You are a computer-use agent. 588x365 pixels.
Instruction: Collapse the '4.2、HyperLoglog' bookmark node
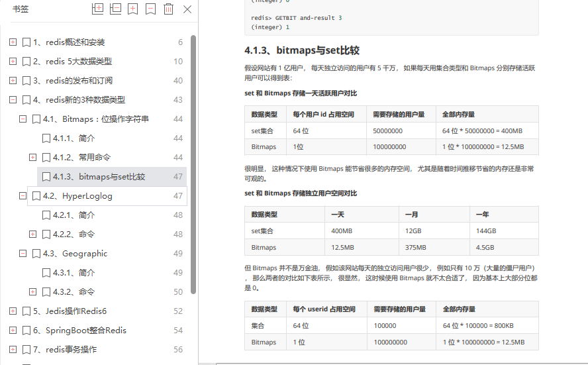pyautogui.click(x=23, y=196)
